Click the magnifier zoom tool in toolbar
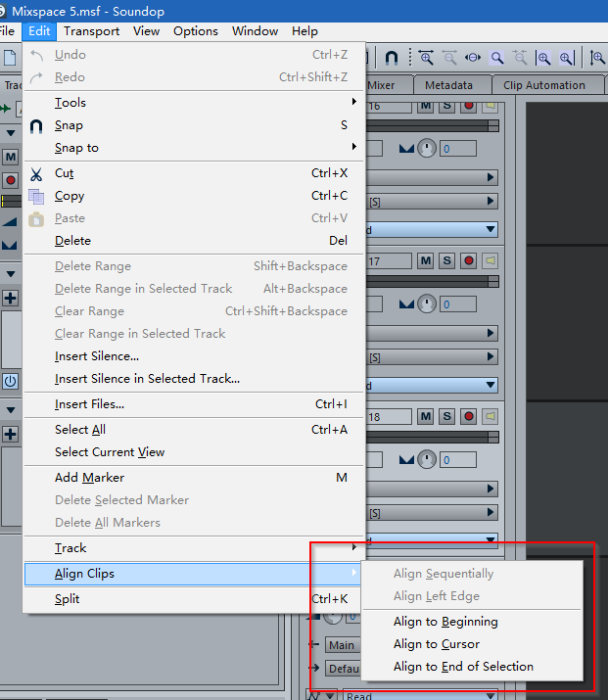The height and width of the screenshot is (700, 608). point(498,58)
